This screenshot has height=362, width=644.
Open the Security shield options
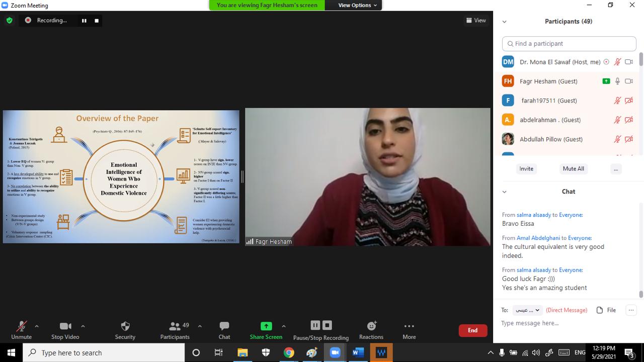click(125, 330)
